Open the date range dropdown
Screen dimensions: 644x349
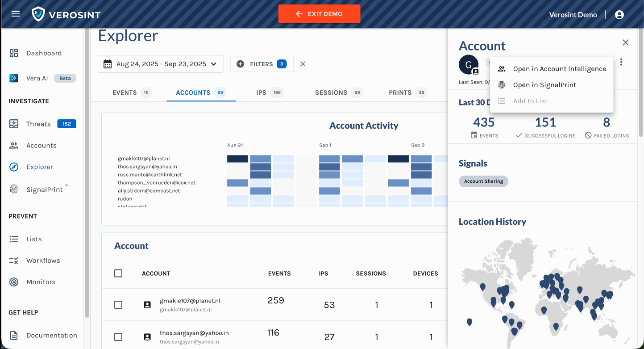[x=160, y=64]
